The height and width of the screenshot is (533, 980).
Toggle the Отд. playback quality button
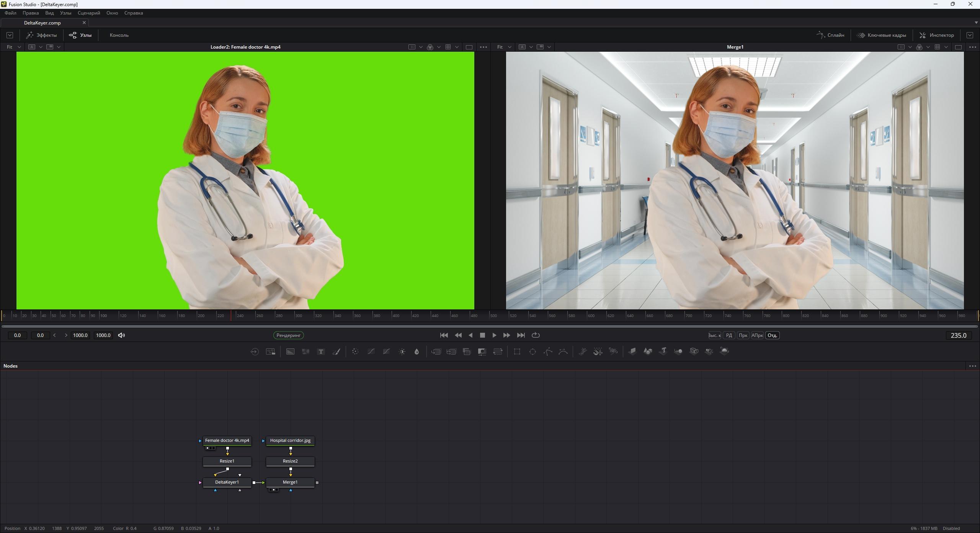click(772, 335)
